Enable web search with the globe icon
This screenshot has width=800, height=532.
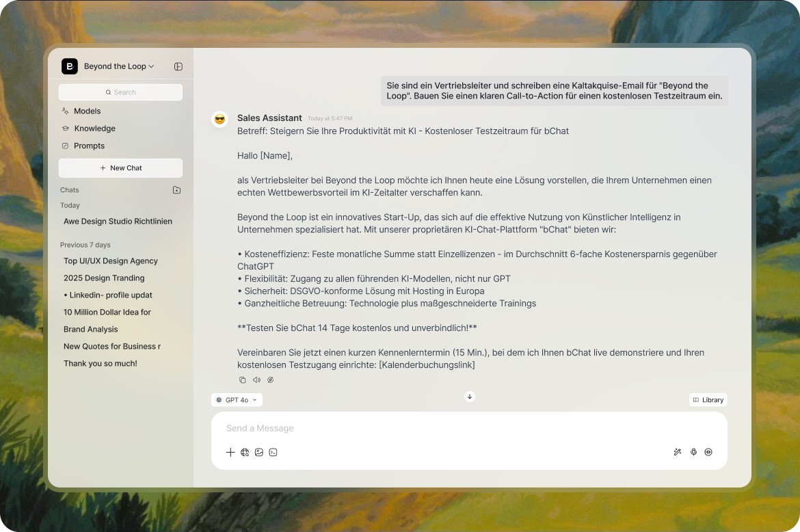click(x=245, y=452)
